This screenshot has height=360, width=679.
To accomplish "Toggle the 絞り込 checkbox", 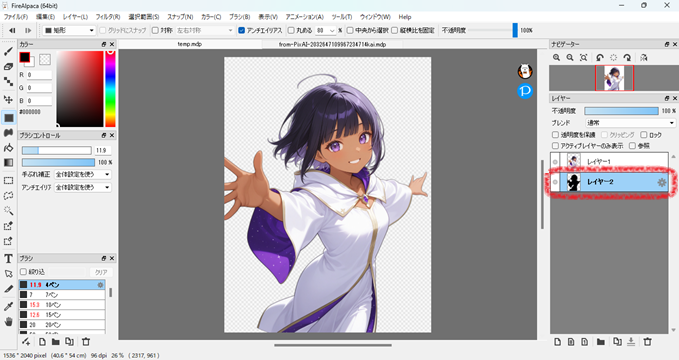I will [x=23, y=272].
